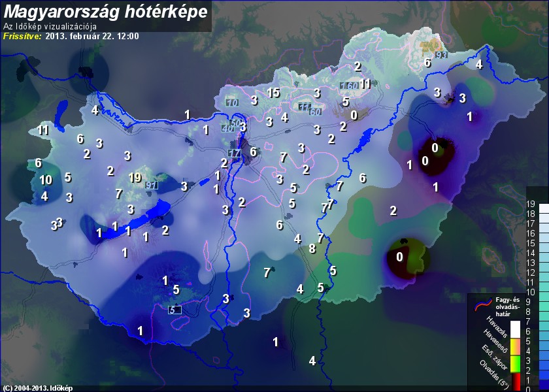Select the boxed 5 marker in the south
The height and width of the screenshot is (392, 549).
[x=175, y=310]
